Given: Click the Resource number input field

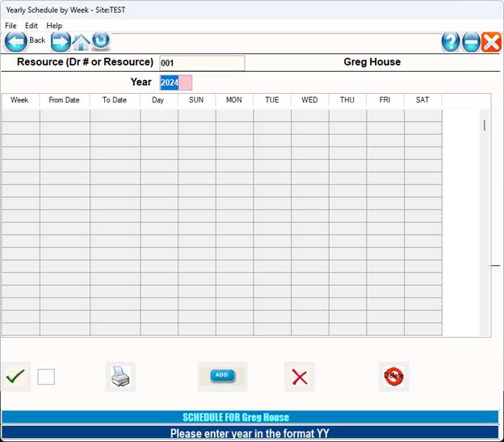Looking at the screenshot, I should [202, 63].
